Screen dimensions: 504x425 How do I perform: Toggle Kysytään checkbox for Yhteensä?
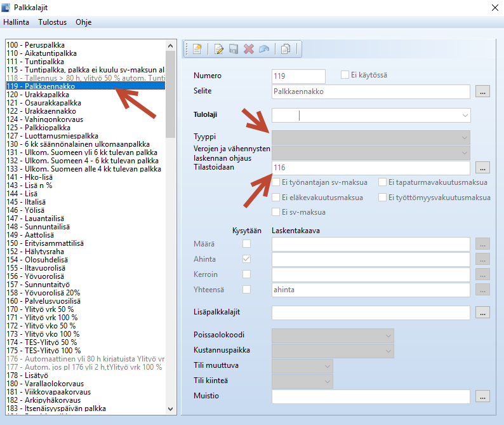point(246,289)
